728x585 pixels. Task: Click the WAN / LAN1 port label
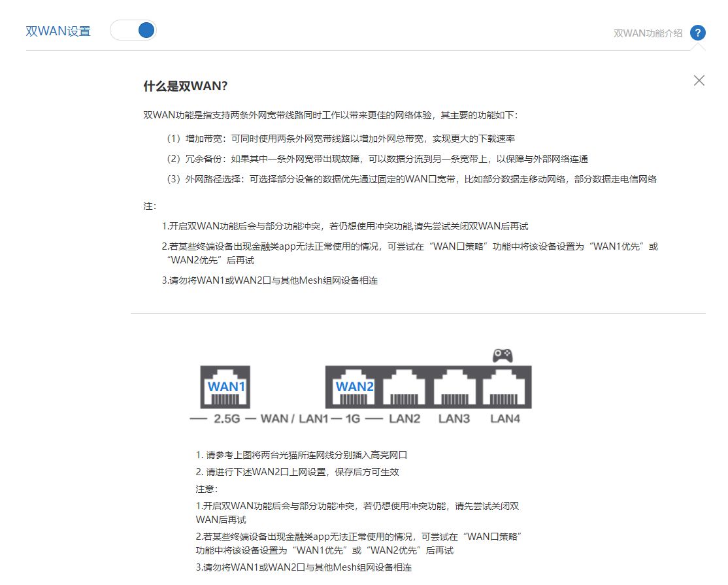point(294,419)
